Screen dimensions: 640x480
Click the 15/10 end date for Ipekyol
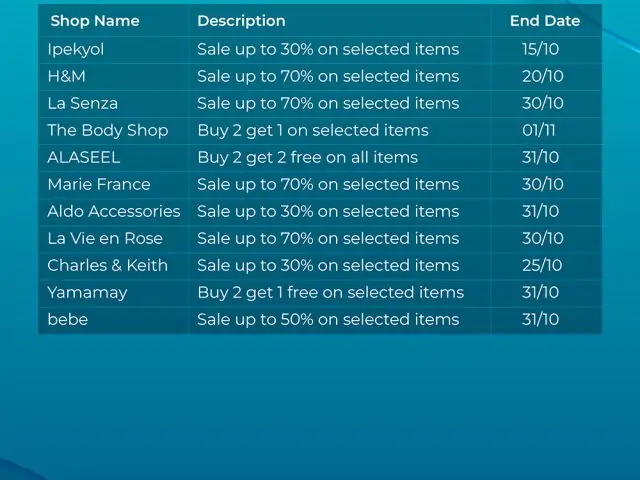(x=540, y=49)
